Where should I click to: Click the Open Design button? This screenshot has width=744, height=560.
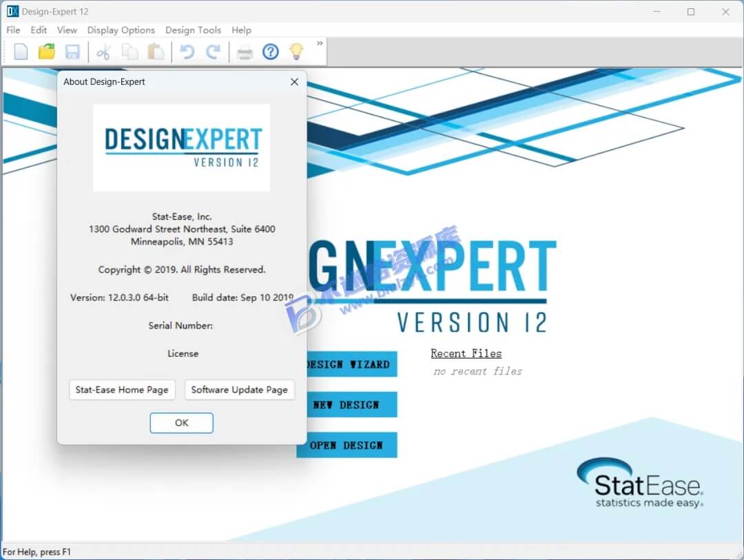click(347, 445)
